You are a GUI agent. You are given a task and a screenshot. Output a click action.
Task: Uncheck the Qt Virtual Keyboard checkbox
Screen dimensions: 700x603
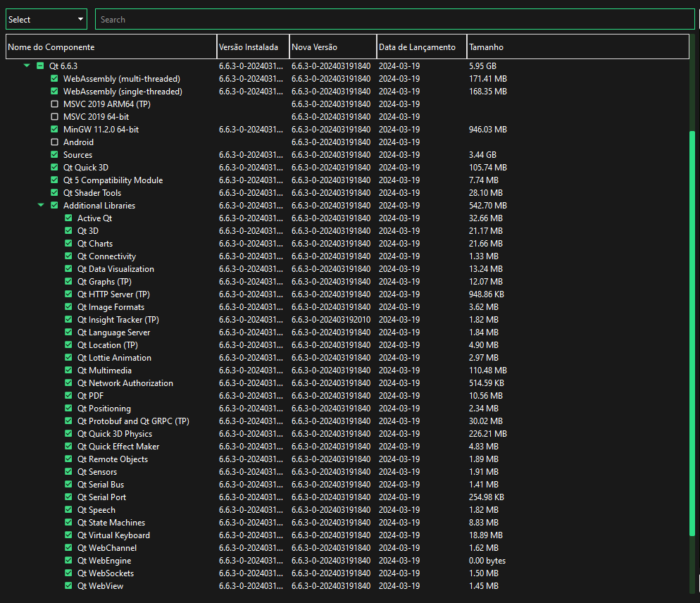point(68,535)
